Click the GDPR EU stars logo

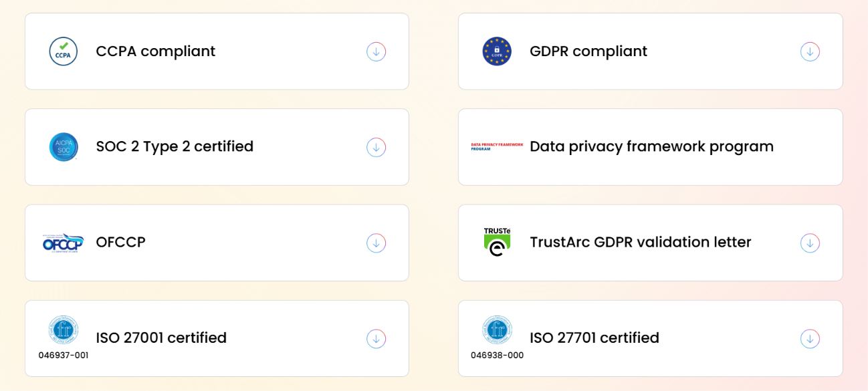point(497,51)
